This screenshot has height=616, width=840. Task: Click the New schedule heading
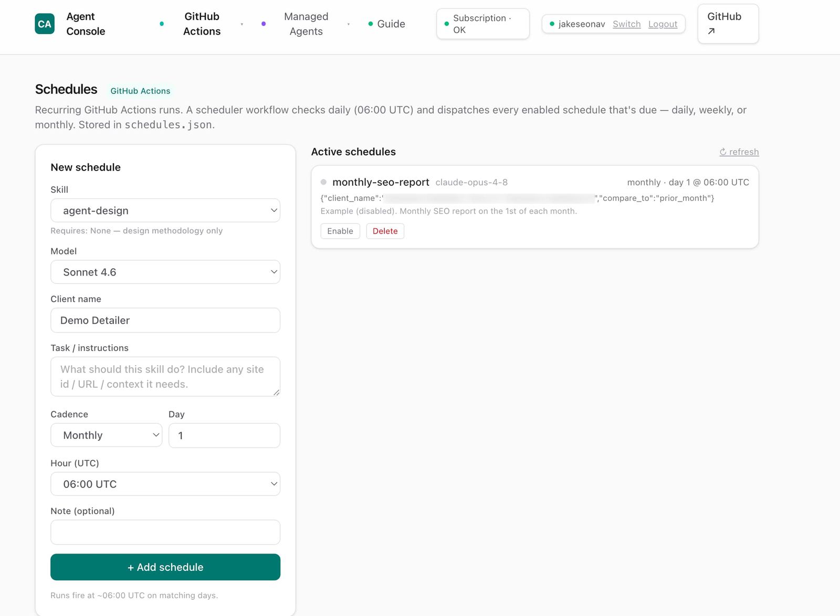(86, 167)
